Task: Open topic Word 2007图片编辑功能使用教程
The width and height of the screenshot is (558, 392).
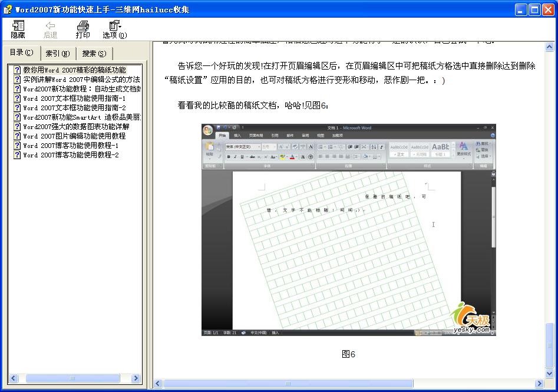Action: [x=74, y=136]
